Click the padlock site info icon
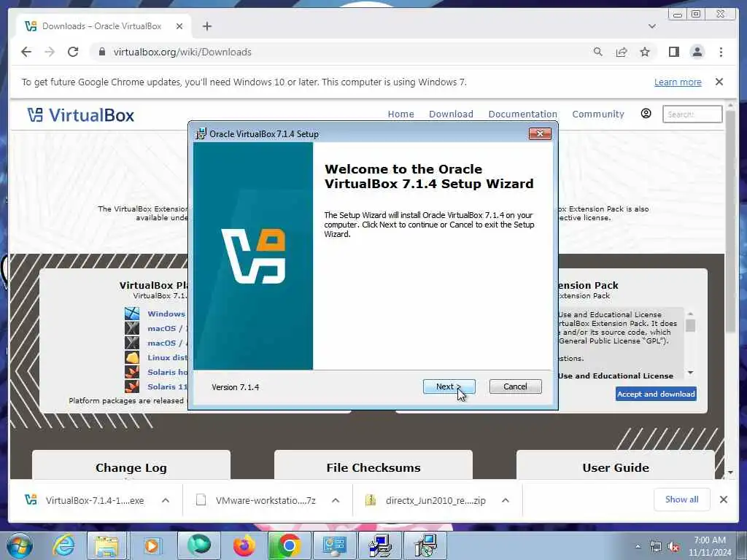 pyautogui.click(x=101, y=52)
